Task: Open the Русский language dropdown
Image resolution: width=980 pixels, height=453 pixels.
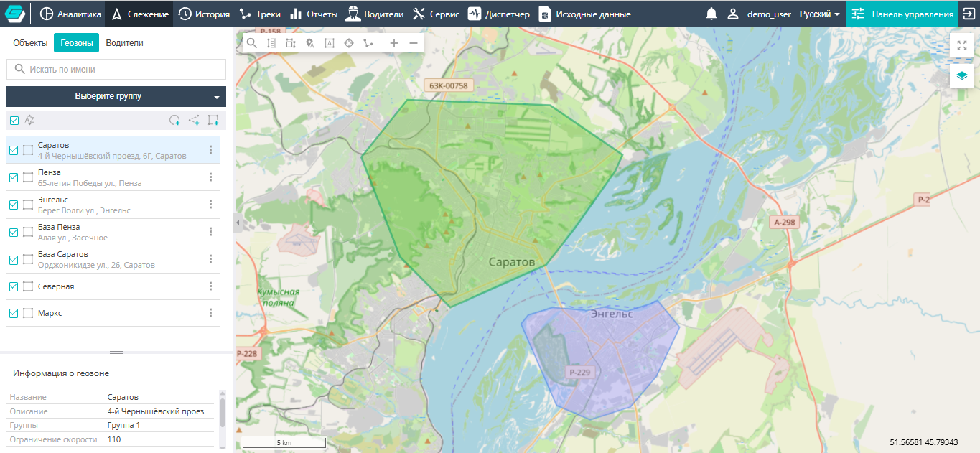Action: pyautogui.click(x=819, y=14)
